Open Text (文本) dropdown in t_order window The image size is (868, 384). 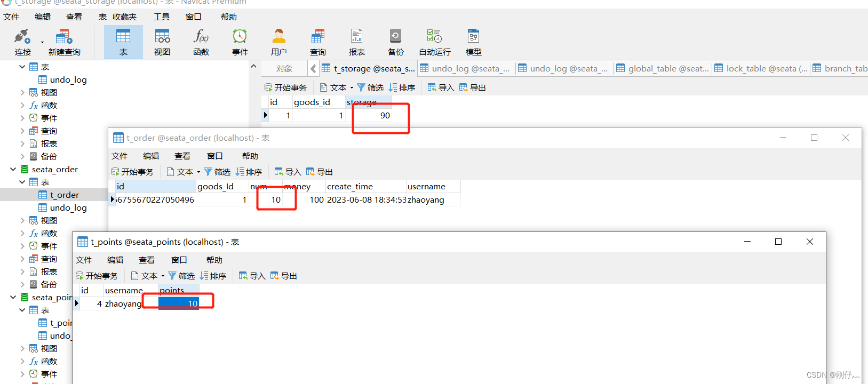[x=184, y=172]
